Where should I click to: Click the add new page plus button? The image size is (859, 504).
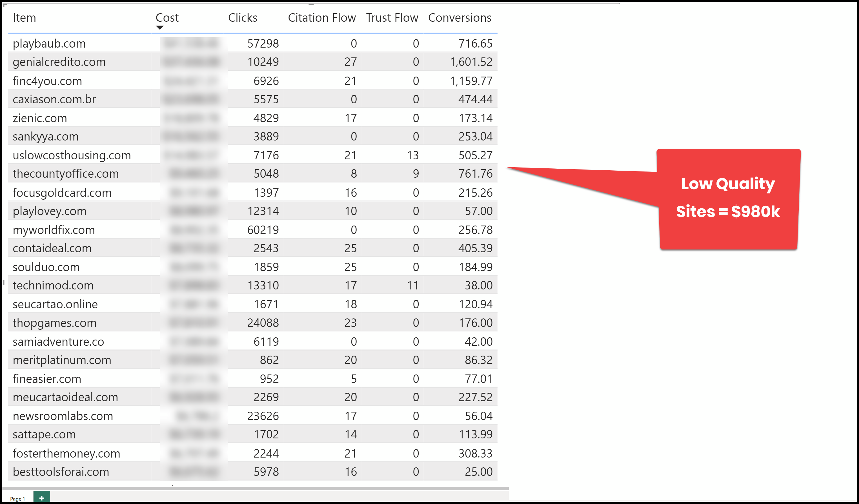point(42,498)
